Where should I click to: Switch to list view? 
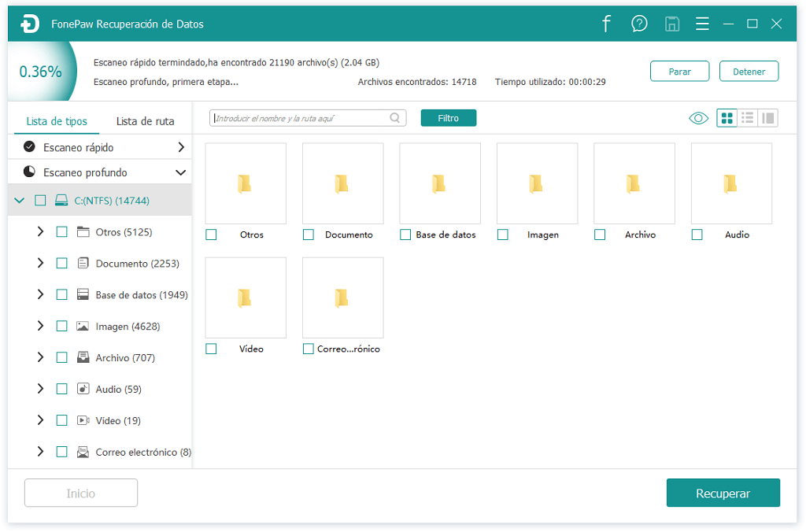[748, 118]
